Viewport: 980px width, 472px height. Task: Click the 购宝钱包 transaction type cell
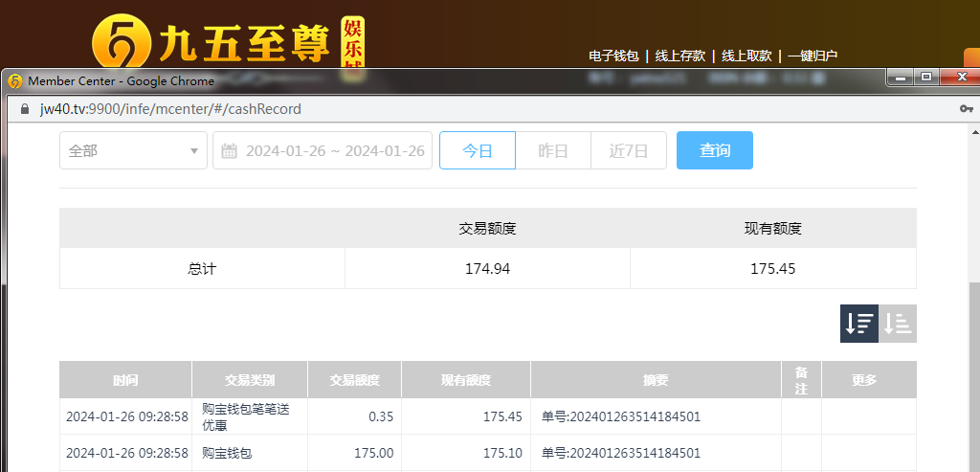250,453
